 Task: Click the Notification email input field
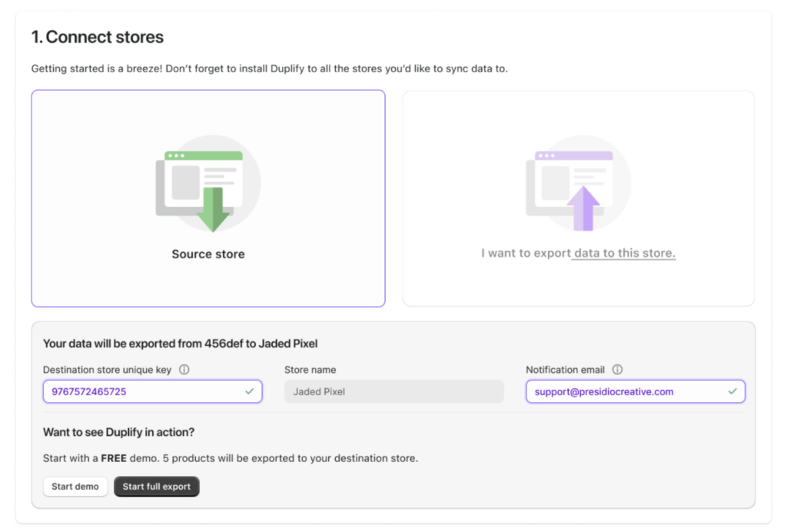[x=623, y=391]
